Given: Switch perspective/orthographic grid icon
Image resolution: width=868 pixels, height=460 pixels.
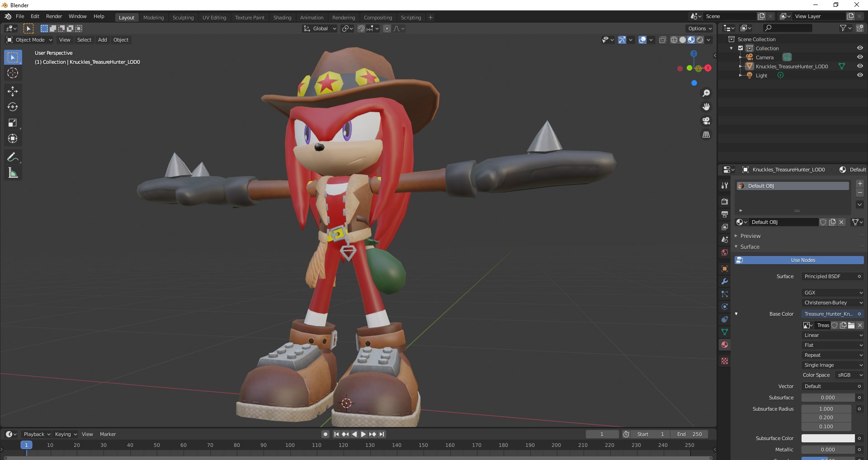Looking at the screenshot, I should coord(706,135).
